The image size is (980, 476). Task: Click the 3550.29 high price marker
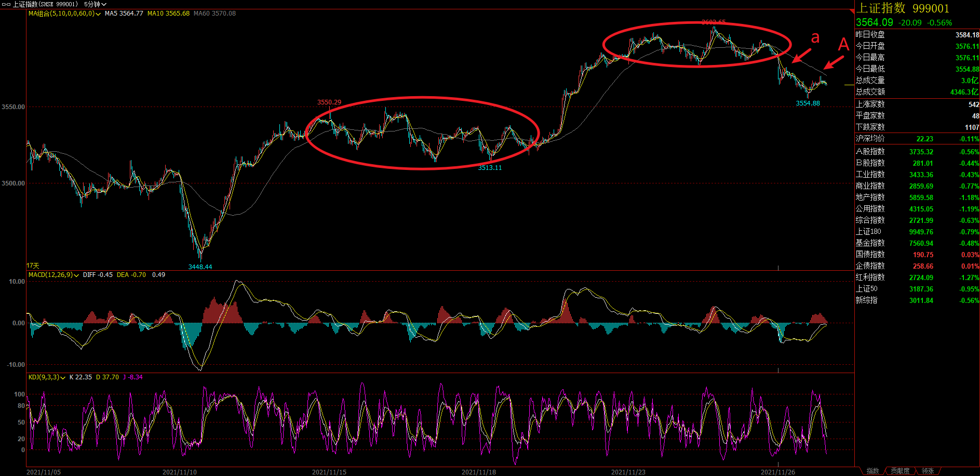(x=329, y=102)
